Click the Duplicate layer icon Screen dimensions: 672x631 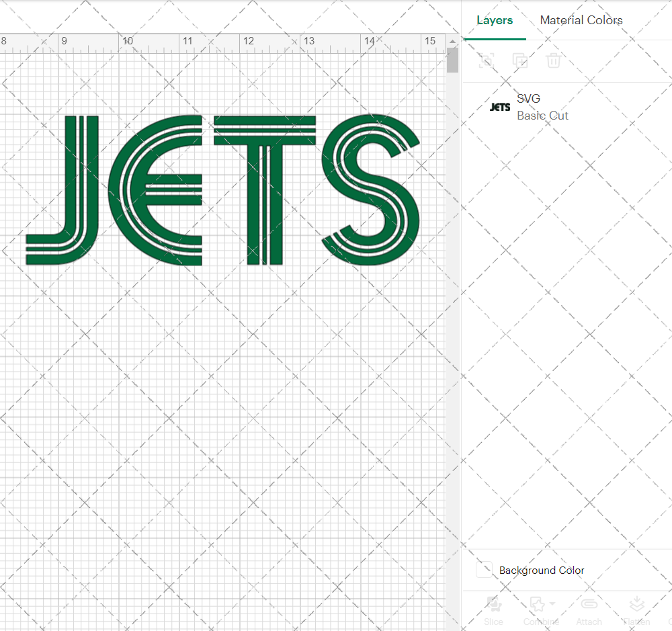click(x=520, y=60)
